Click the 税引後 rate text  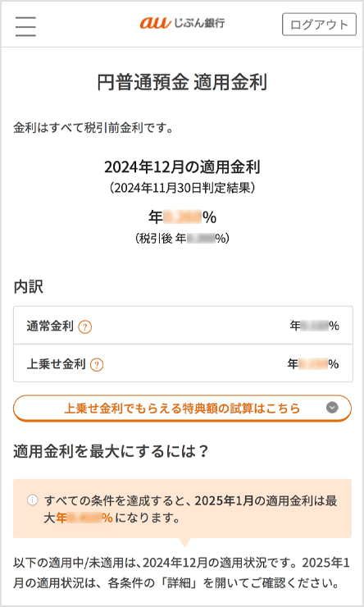182,239
